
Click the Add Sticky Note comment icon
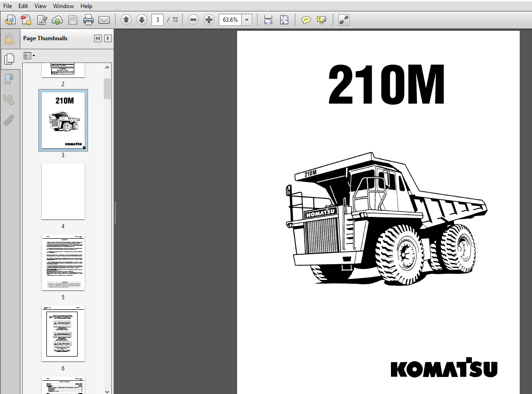pos(306,20)
